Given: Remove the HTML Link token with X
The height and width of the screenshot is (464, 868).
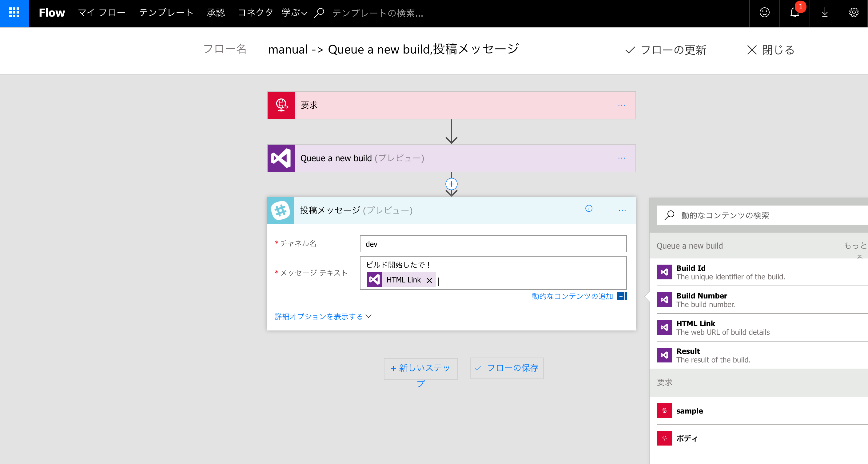Looking at the screenshot, I should [429, 280].
